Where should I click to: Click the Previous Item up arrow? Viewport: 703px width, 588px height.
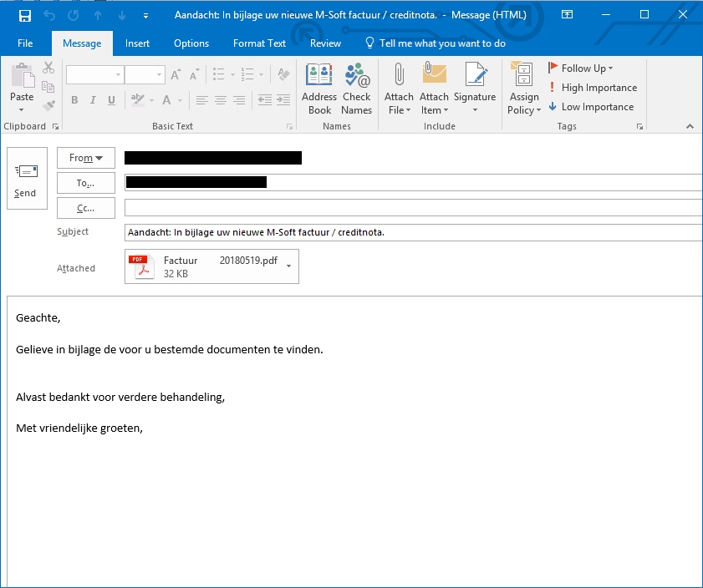point(98,16)
